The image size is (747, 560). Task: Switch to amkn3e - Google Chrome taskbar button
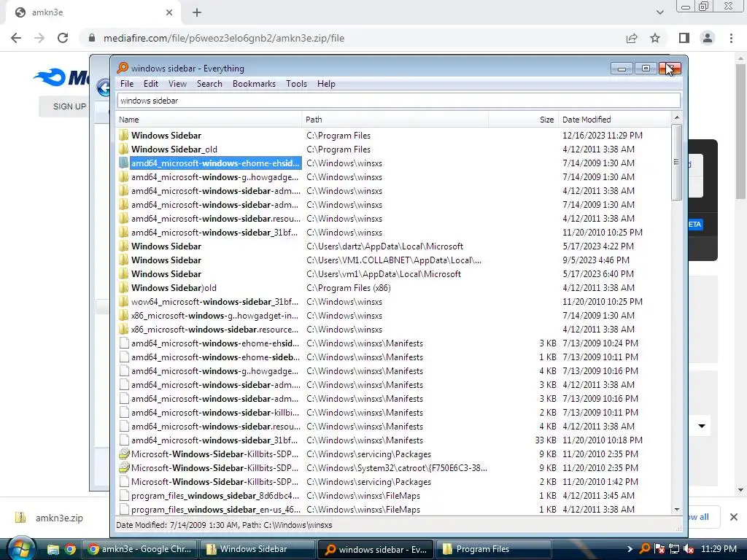[x=141, y=549]
